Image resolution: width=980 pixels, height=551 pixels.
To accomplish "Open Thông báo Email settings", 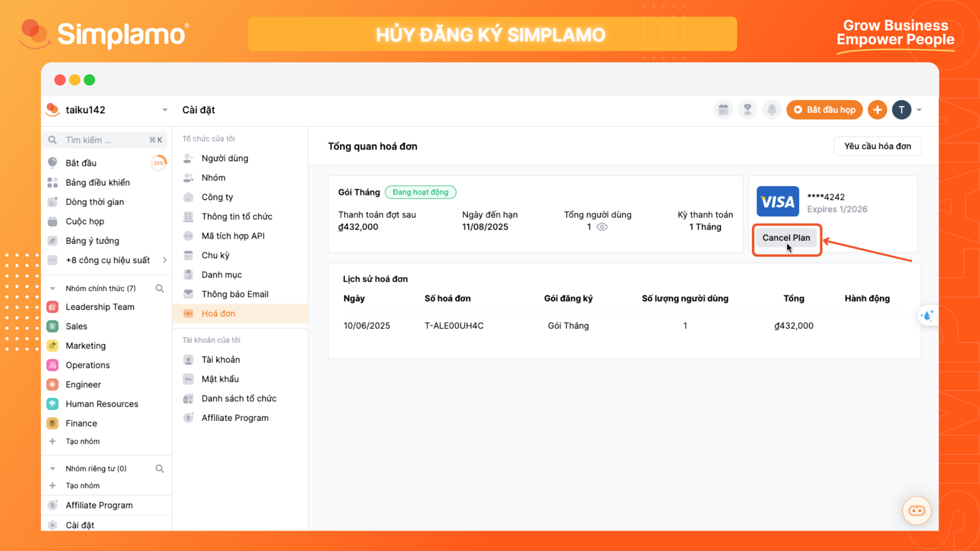I will coord(235,294).
